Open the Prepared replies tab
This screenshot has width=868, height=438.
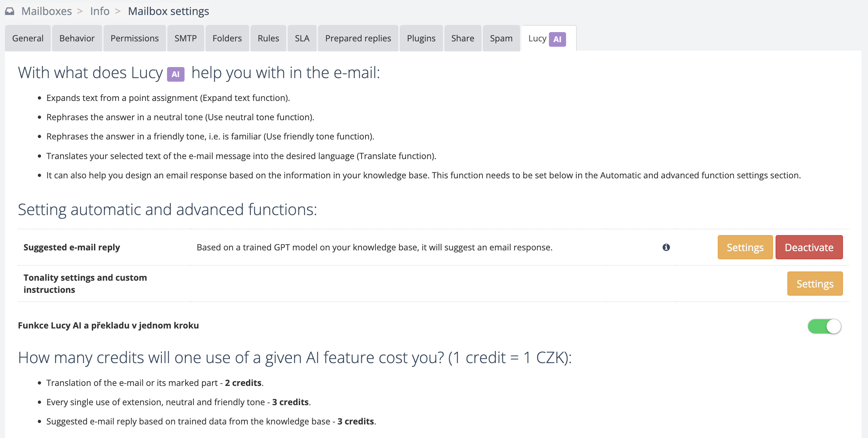pyautogui.click(x=358, y=38)
